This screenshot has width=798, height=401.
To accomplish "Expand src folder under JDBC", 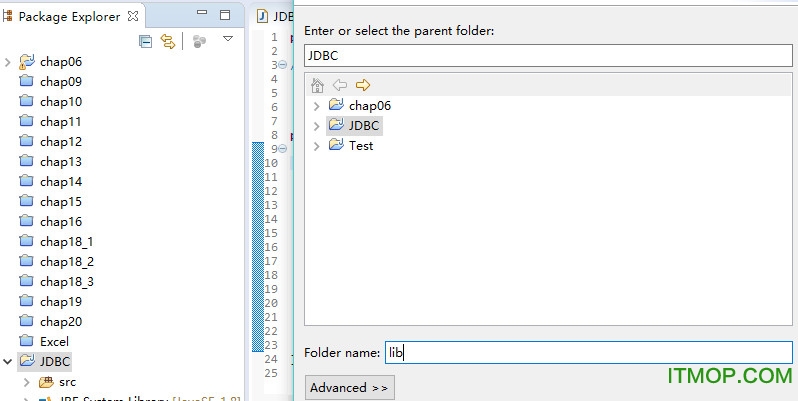I will (27, 382).
